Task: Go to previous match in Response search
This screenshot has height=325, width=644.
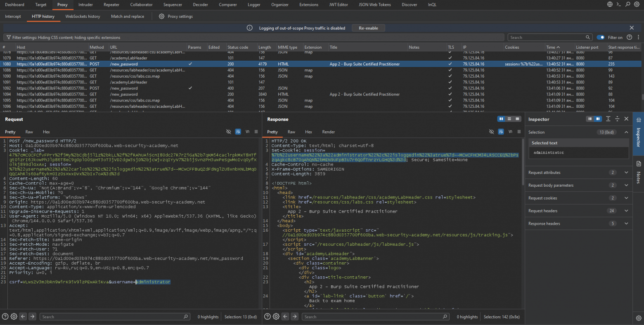Action: (285, 317)
